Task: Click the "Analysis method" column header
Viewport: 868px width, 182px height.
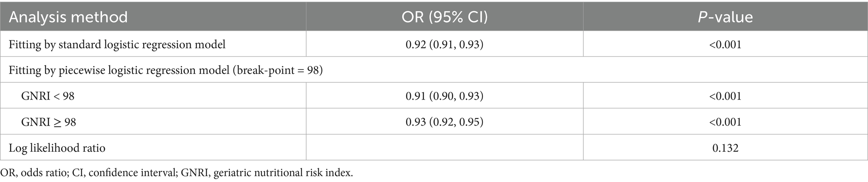Action: click(x=68, y=17)
